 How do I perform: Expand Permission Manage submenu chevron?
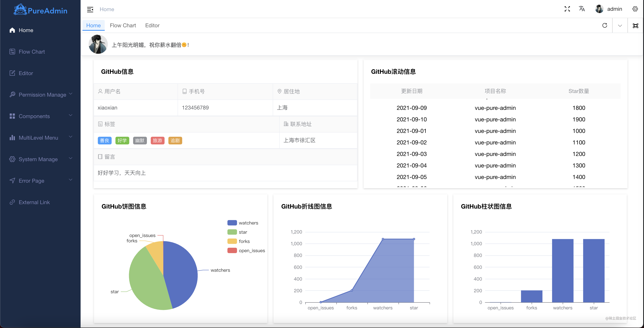[71, 94]
